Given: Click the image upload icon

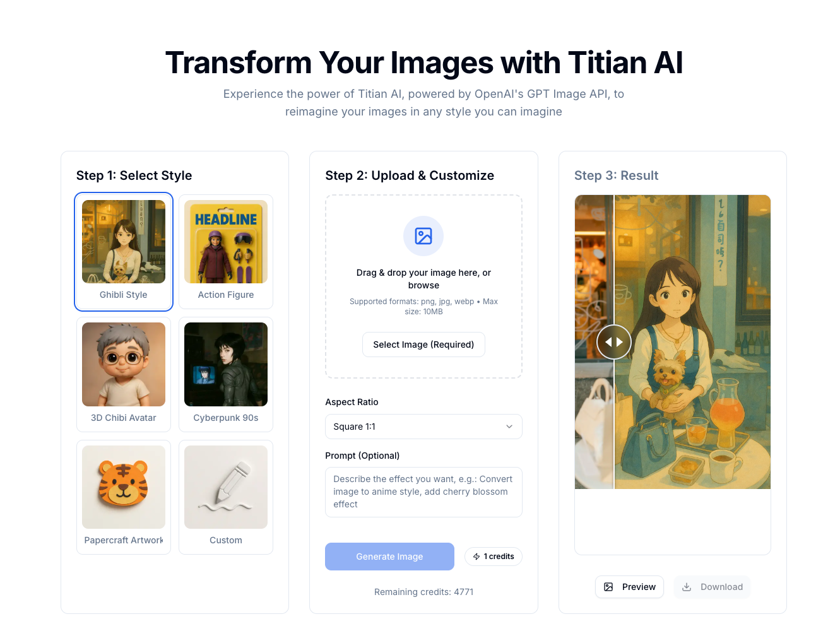Looking at the screenshot, I should pos(423,236).
